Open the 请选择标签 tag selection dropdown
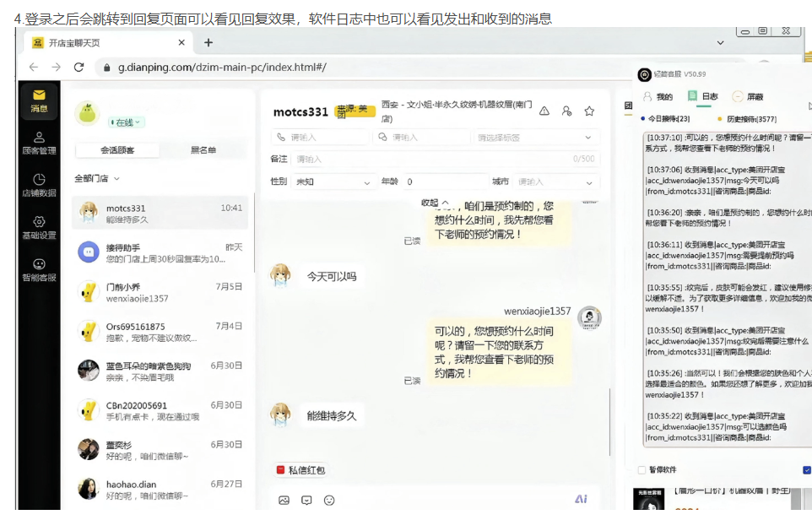This screenshot has width=812, height=520. point(534,138)
